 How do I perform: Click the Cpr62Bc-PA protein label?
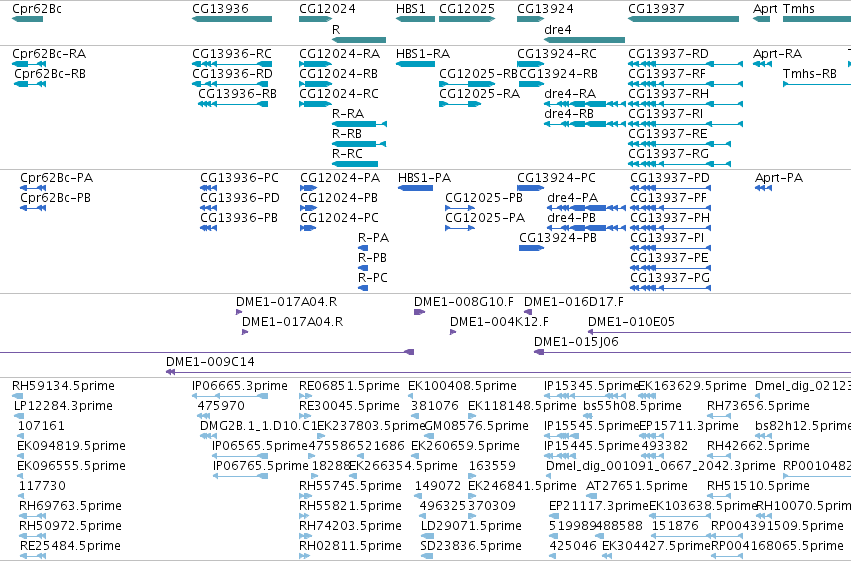point(56,178)
